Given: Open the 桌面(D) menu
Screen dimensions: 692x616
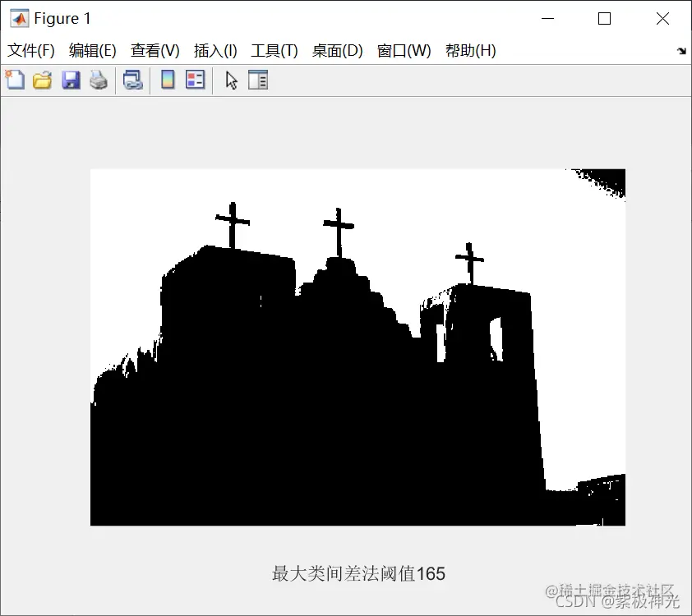Looking at the screenshot, I should [x=336, y=50].
